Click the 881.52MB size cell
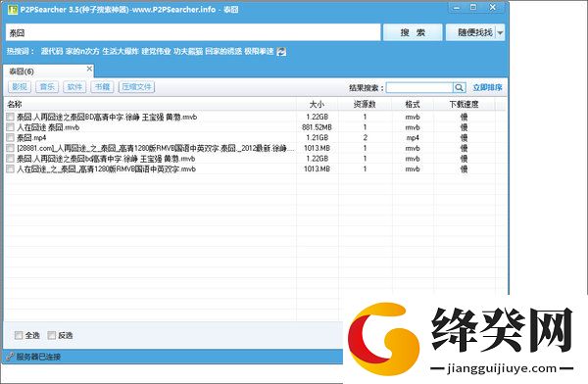Image resolution: width=588 pixels, height=384 pixels. (x=317, y=127)
